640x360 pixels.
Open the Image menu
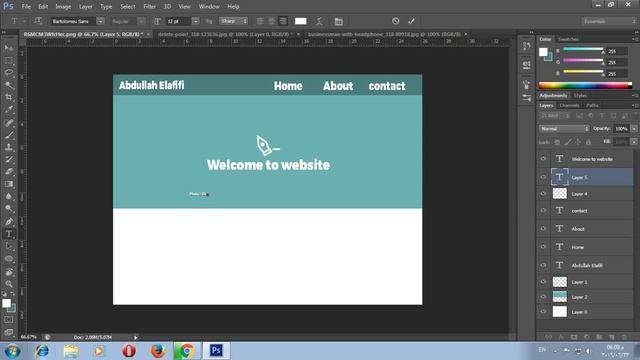(x=63, y=7)
